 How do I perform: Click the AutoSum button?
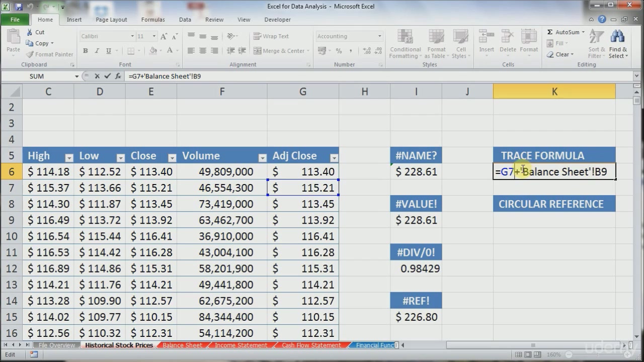pos(566,32)
